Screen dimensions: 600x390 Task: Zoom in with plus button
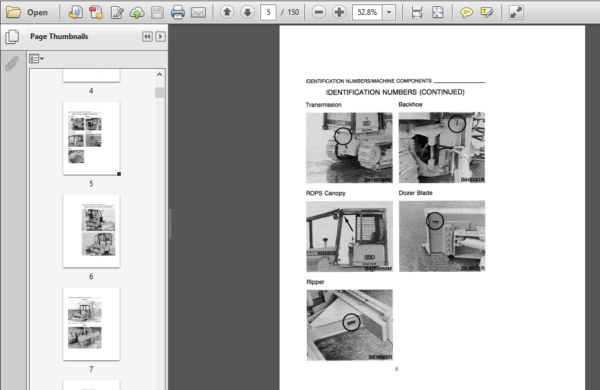pos(339,12)
